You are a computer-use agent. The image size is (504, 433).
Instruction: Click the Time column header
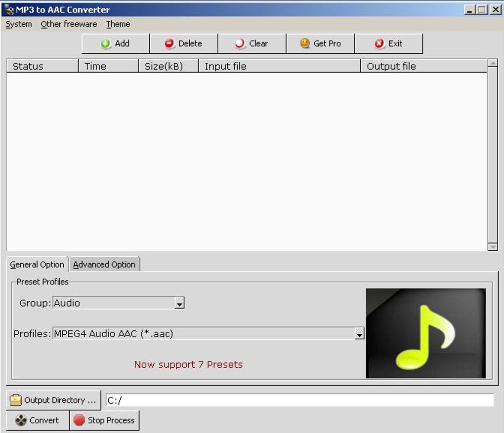[108, 66]
